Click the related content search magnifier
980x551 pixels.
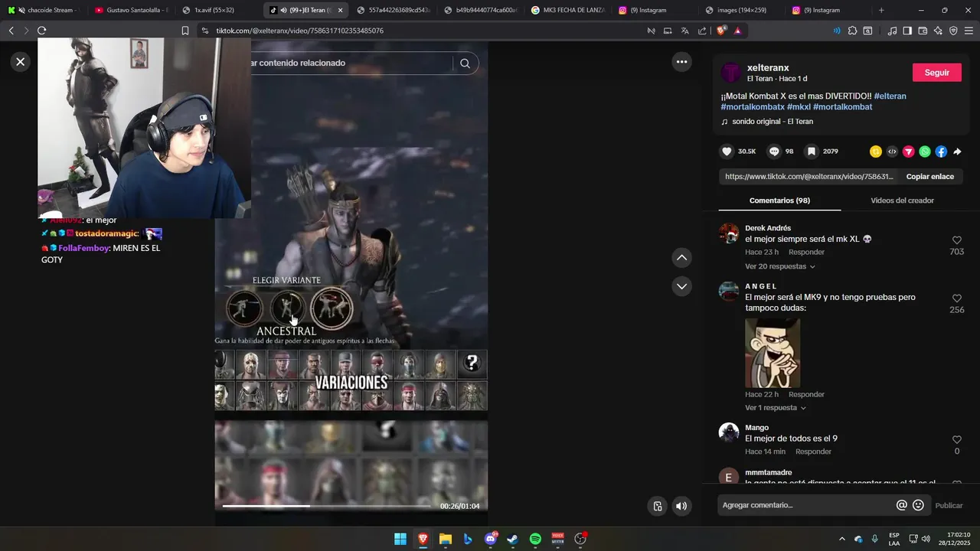(465, 64)
